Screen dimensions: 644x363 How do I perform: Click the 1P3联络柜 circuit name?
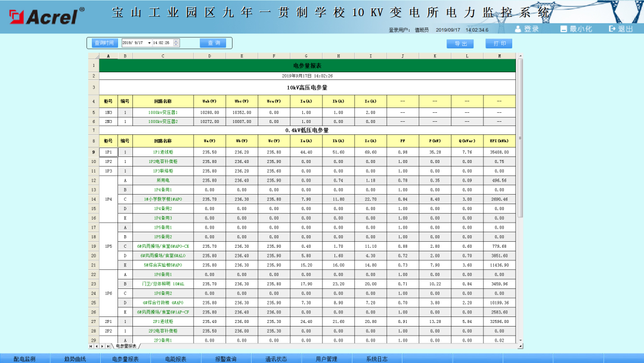point(163,171)
